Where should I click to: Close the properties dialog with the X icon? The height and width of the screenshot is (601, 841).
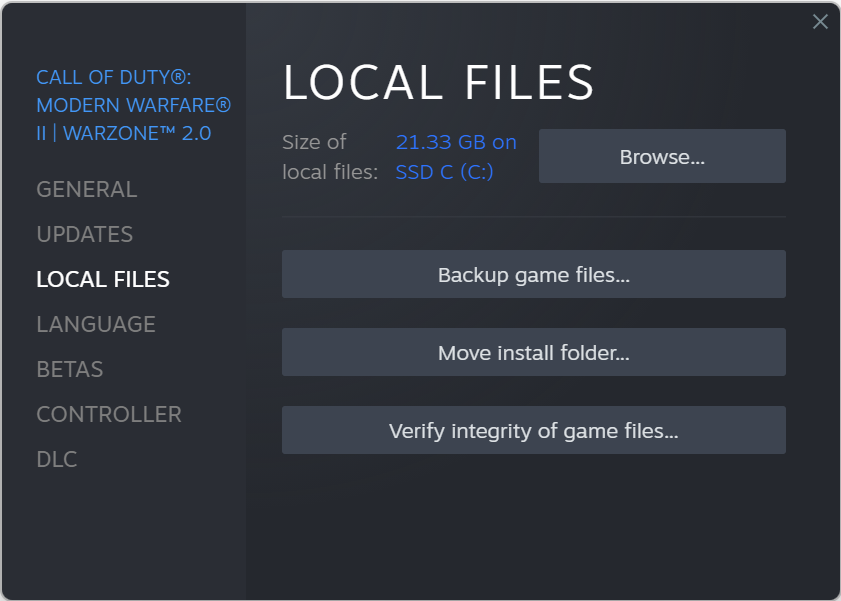(820, 21)
